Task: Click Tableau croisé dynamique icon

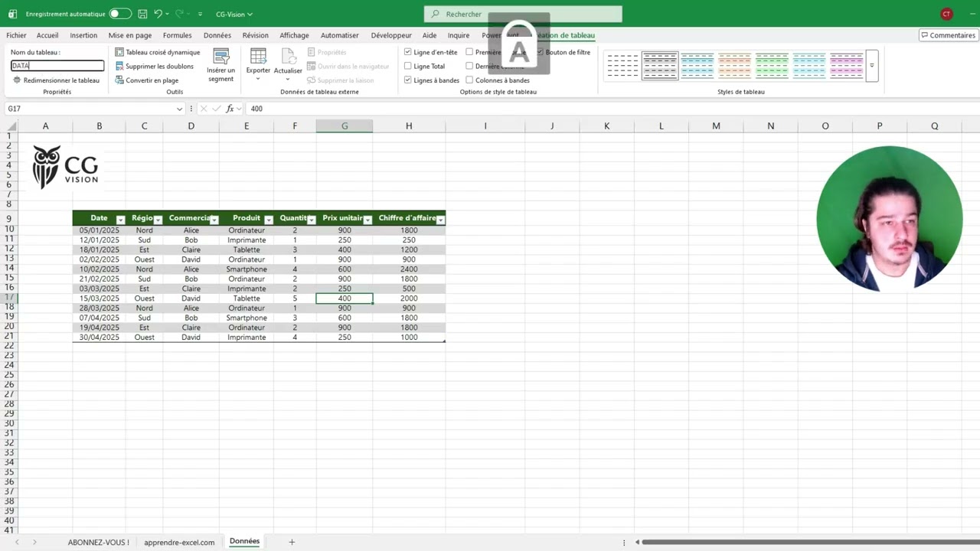Action: tap(119, 52)
